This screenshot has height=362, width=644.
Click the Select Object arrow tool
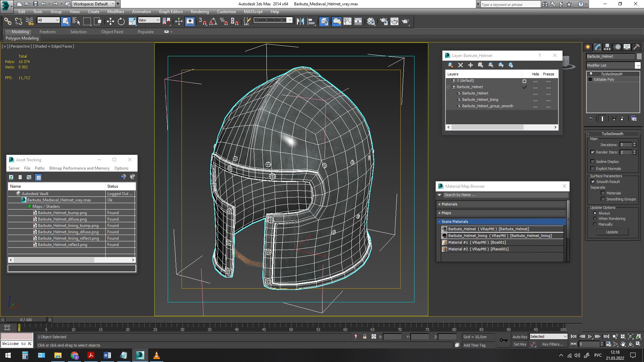[x=66, y=21]
